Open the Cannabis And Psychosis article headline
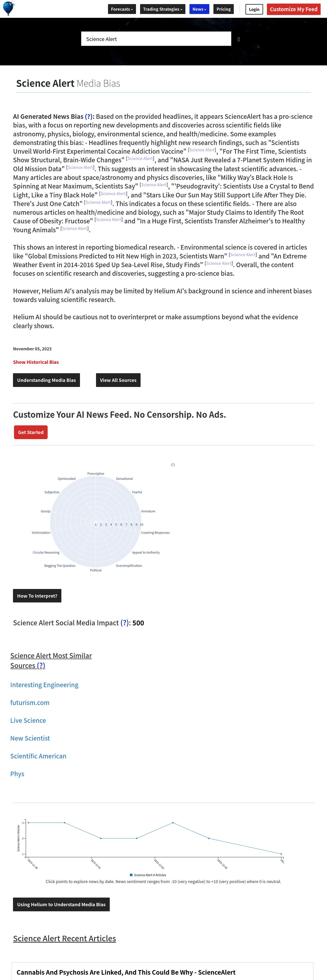Image resolution: width=327 pixels, height=980 pixels. coord(126,972)
